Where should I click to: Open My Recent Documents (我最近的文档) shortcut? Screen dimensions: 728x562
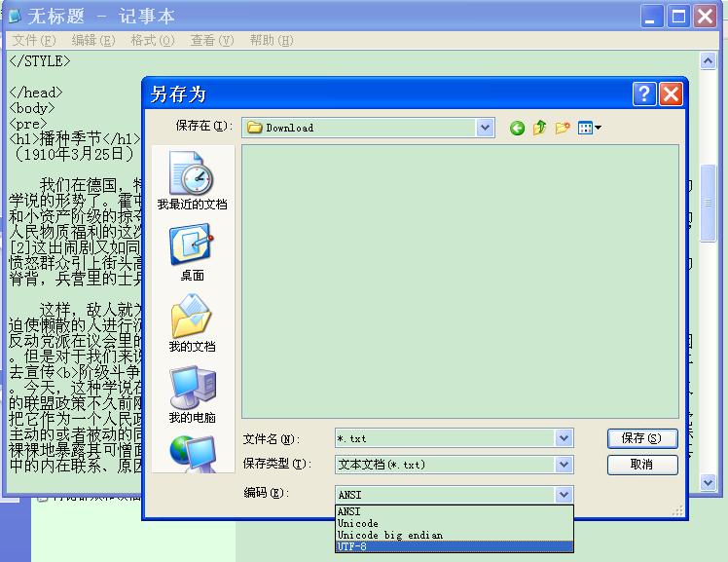(x=192, y=182)
